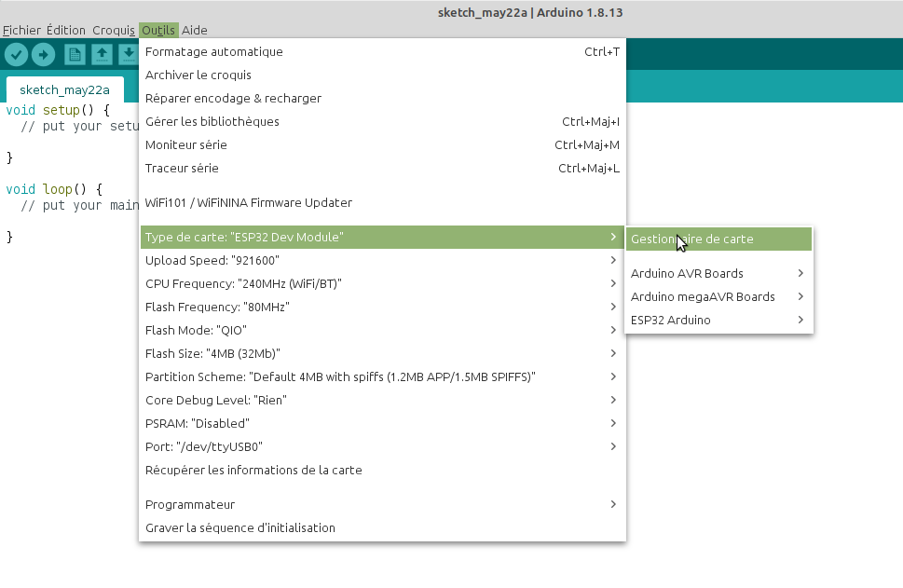Expand the Upload Speed submenu

pos(382,260)
